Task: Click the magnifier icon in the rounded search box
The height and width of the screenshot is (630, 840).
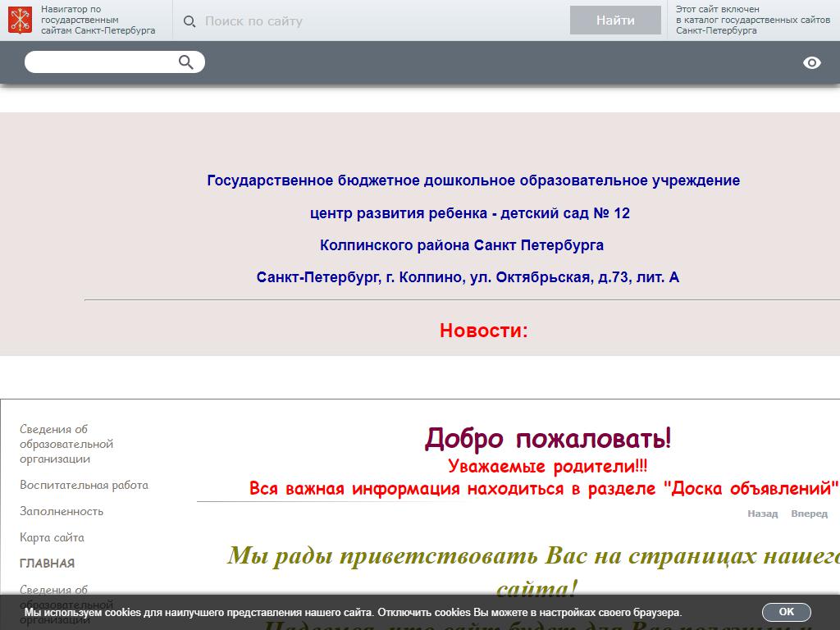Action: click(x=186, y=62)
